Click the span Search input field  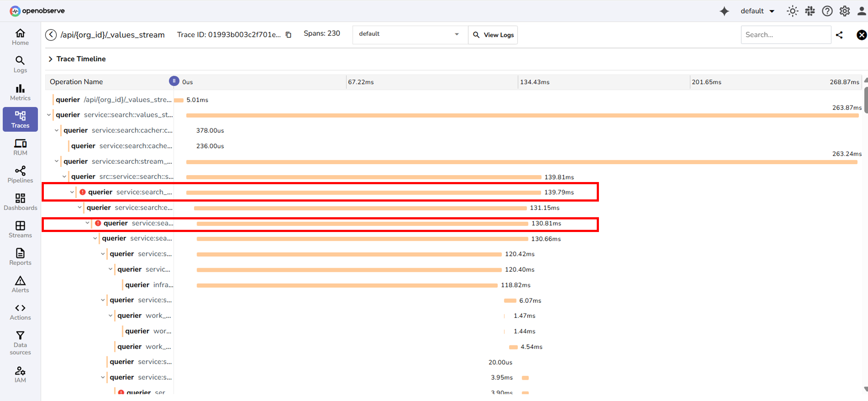click(x=785, y=35)
